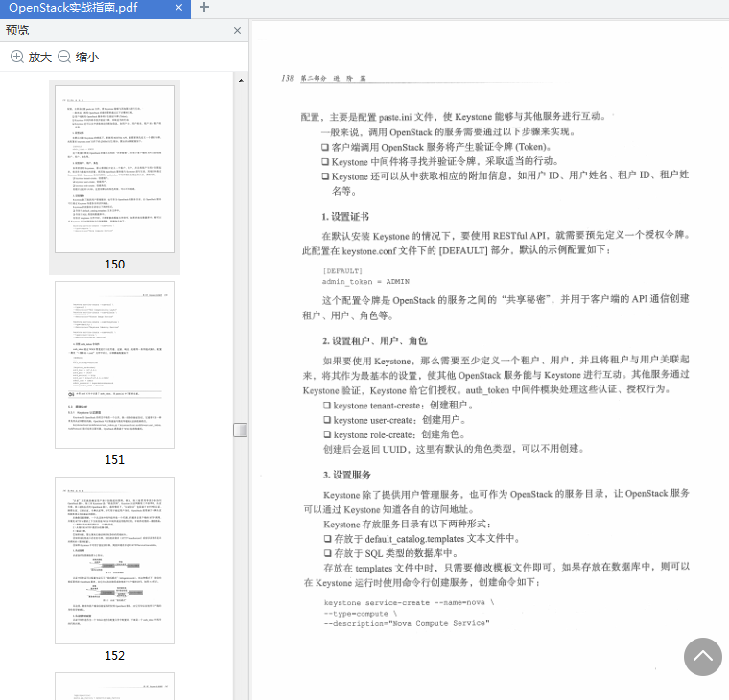Click heading 1. 设置证书
Image resolution: width=729 pixels, height=700 pixels.
coord(345,217)
